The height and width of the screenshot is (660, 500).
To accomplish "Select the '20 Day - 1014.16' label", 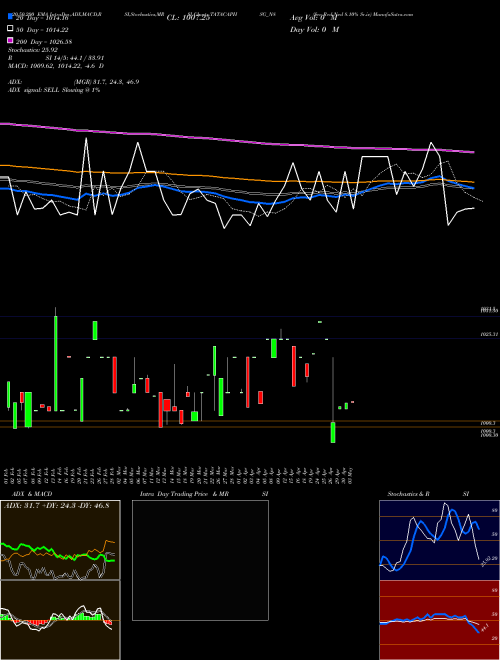I will 42,18.
